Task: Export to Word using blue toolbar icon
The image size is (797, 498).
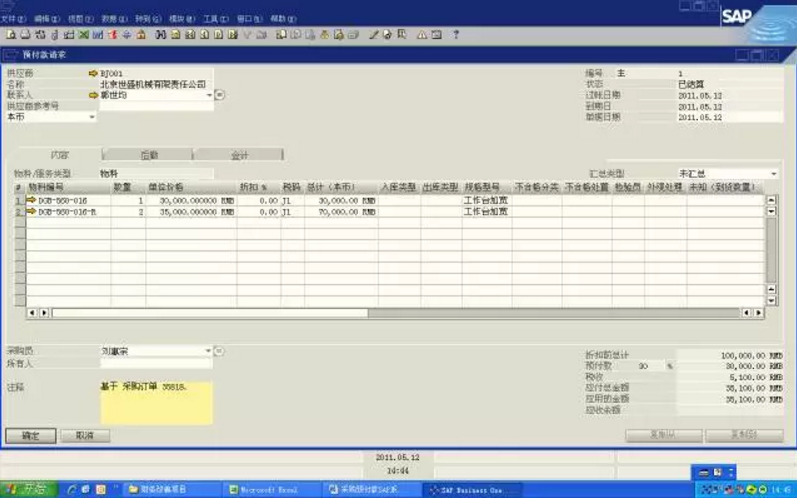Action: pos(98,35)
